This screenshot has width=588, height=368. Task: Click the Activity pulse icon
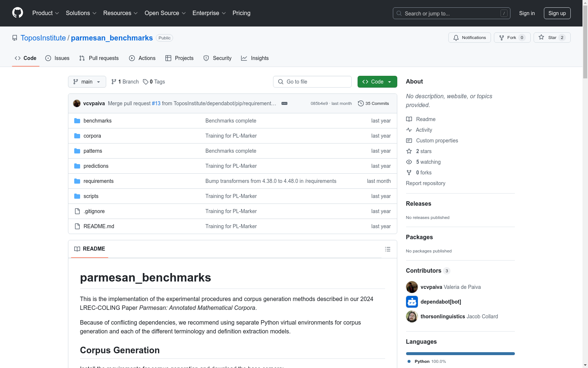409,130
